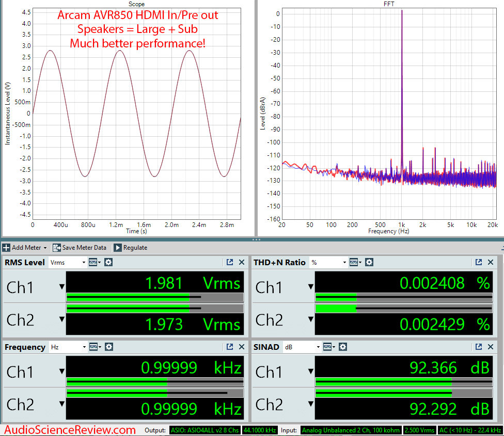Open Frequency meter settings gear
The width and height of the screenshot is (504, 436).
109,347
